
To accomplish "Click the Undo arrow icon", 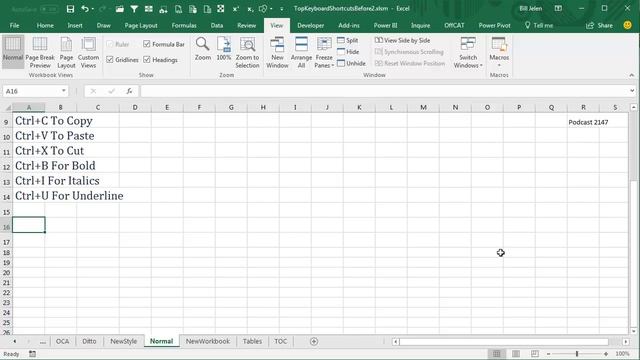I will [85, 9].
